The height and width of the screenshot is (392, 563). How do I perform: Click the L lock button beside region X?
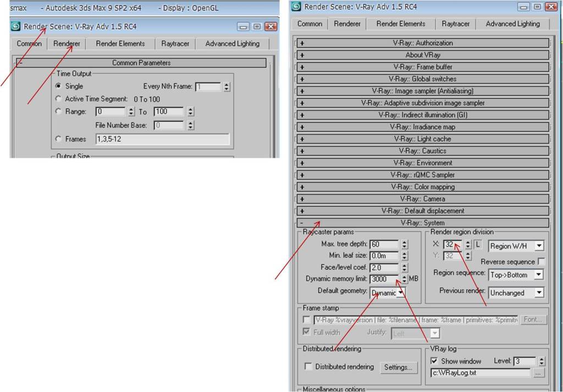coord(478,245)
